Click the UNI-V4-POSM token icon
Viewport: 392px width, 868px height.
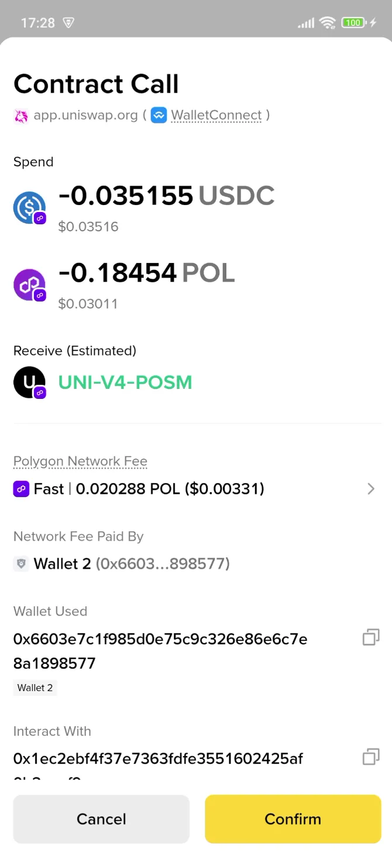pos(29,382)
